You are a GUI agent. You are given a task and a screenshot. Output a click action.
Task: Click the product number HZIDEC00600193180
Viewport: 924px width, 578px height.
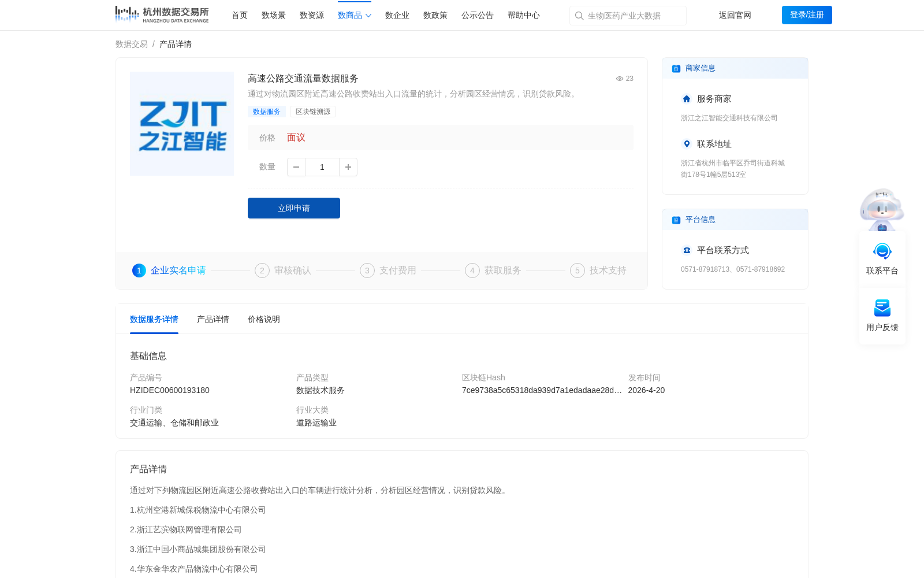coord(170,390)
